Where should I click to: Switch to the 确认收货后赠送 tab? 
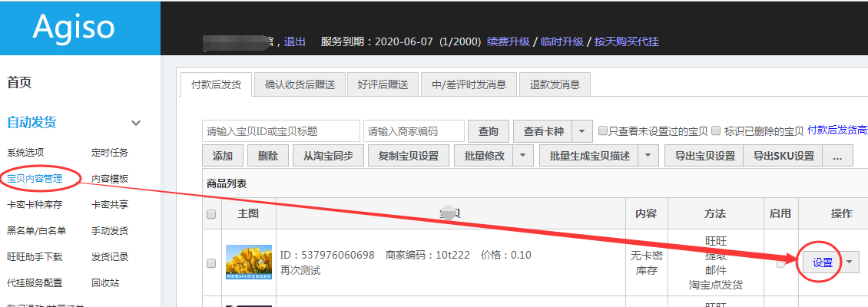click(300, 84)
